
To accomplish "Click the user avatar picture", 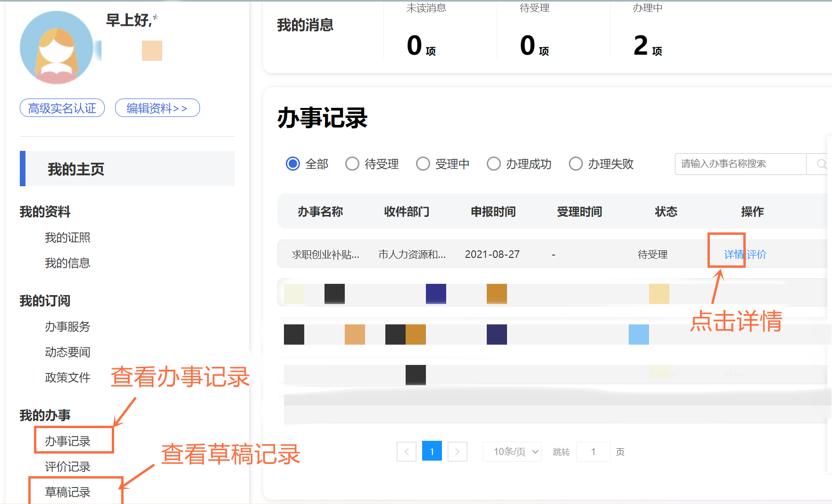I will pos(57,48).
